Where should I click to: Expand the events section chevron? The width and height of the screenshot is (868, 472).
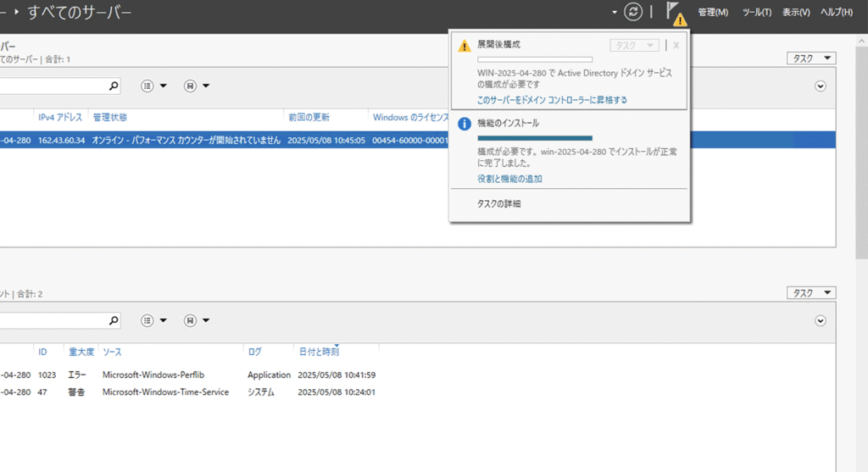click(821, 321)
